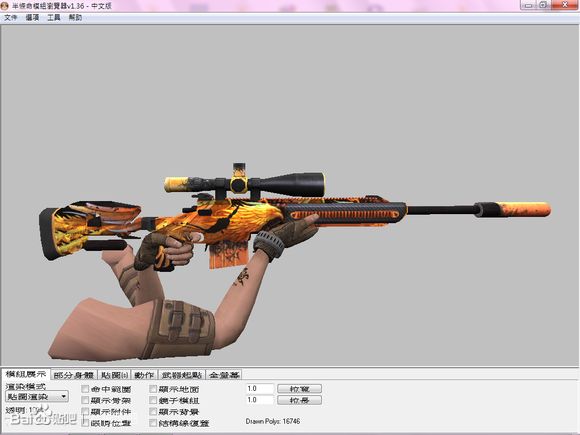This screenshot has height=435, width=580.
Task: Click the lower scale button beside second 1.0 field
Action: click(x=300, y=400)
